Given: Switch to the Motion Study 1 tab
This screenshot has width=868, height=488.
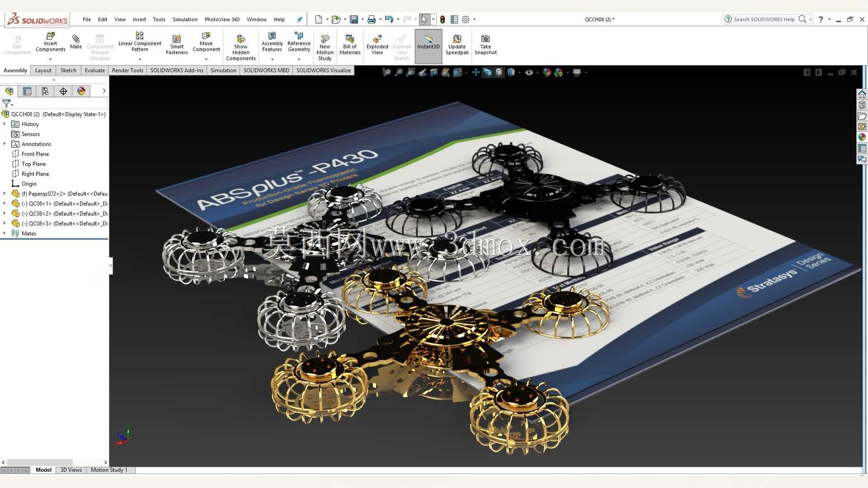Looking at the screenshot, I should click(x=109, y=470).
